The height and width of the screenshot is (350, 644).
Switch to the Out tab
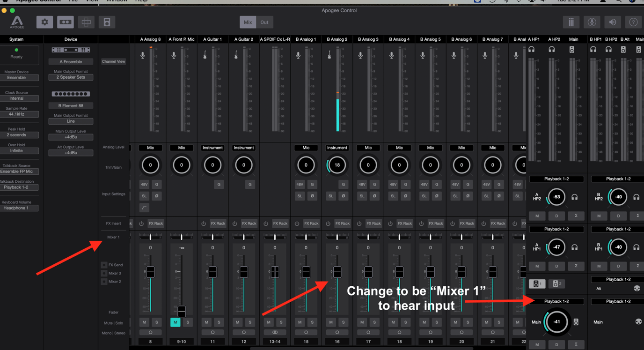(x=264, y=22)
